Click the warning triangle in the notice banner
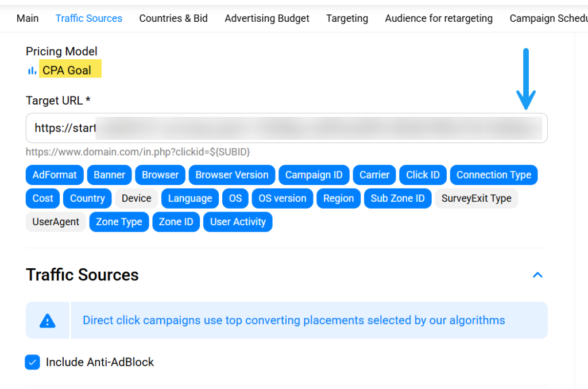588x389 pixels. click(47, 320)
